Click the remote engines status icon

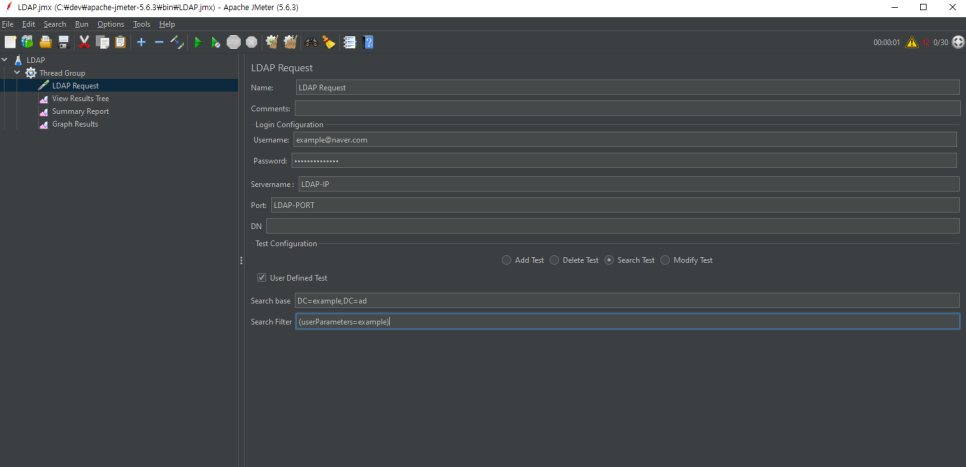(x=958, y=42)
